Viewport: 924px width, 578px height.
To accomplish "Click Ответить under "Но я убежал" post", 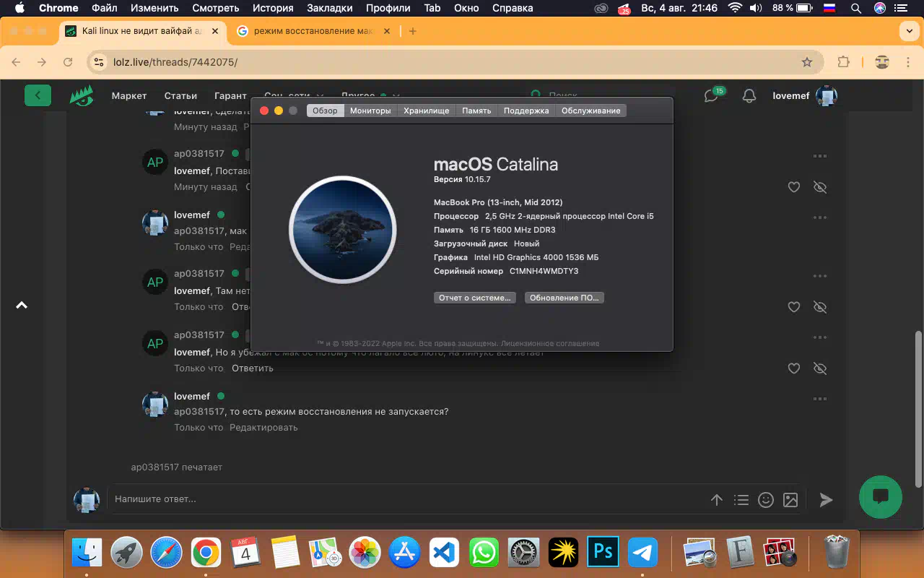I will tap(253, 368).
